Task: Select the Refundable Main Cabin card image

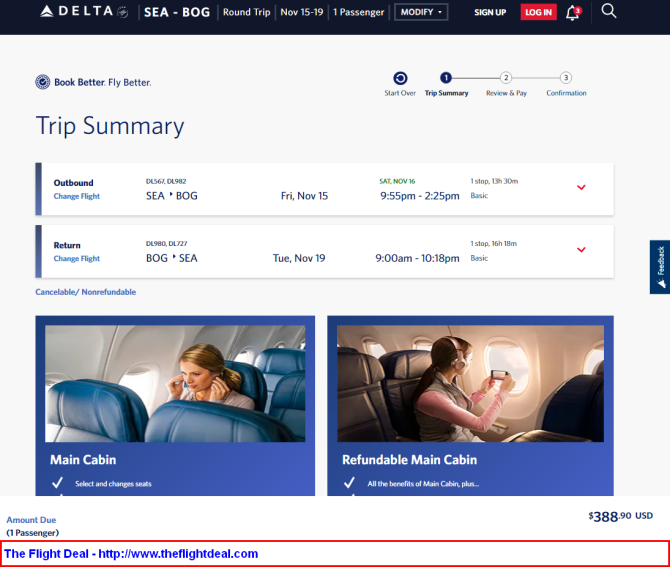Action: coord(470,384)
